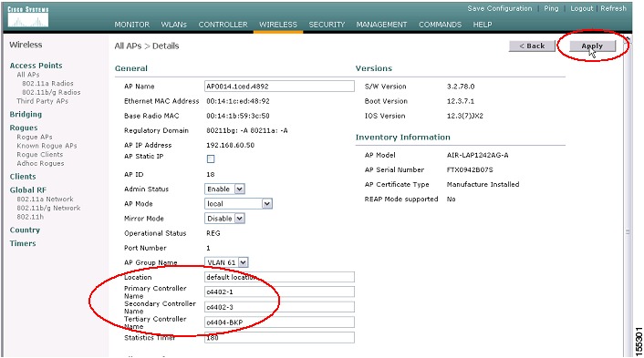This screenshot has width=644, height=358.
Task: Open 802.11b/g Radios sidebar link
Action: click(x=51, y=92)
